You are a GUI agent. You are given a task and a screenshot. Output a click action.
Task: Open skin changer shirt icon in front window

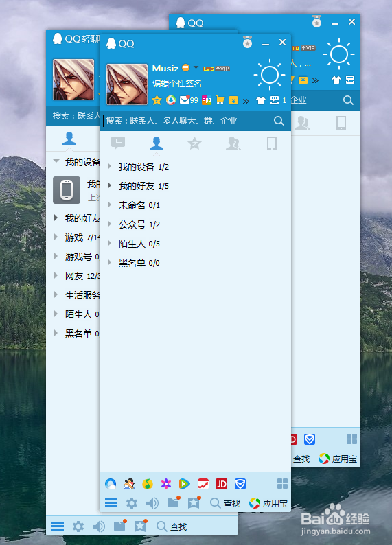(261, 101)
